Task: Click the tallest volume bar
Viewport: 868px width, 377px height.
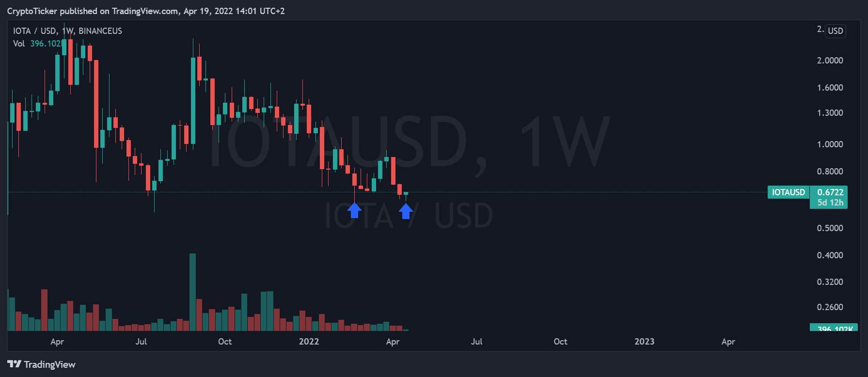Action: pos(192,292)
